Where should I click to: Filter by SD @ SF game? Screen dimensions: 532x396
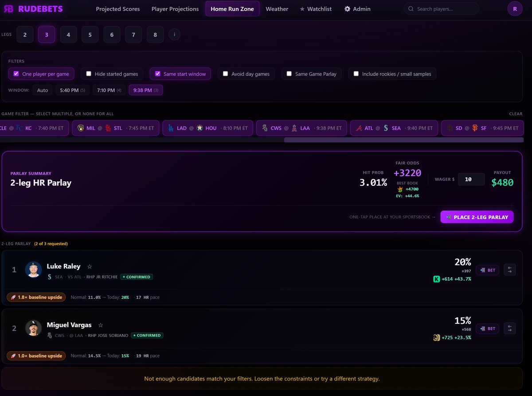tap(483, 128)
